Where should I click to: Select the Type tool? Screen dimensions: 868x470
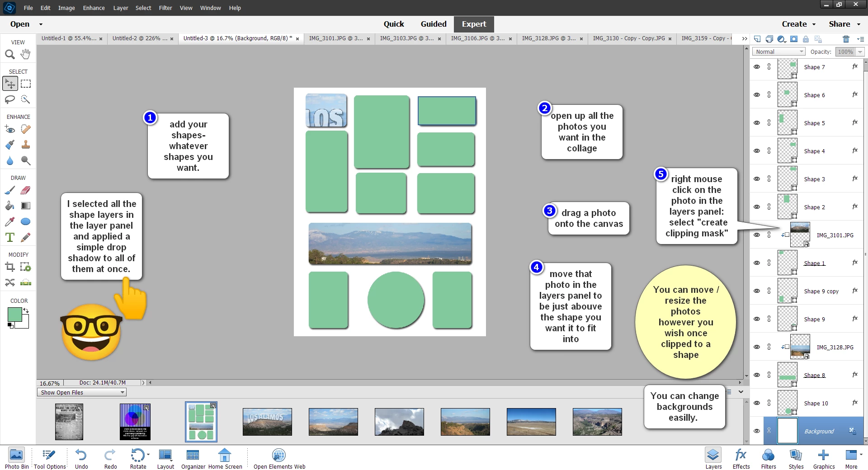(10, 237)
